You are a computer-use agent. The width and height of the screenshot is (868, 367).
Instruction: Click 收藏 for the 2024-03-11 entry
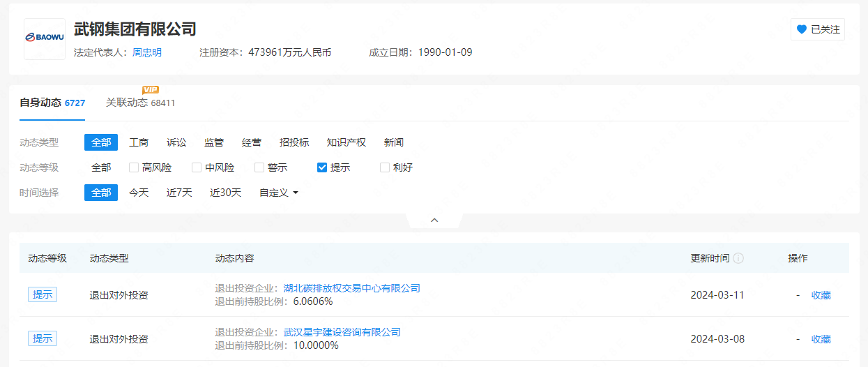click(821, 295)
